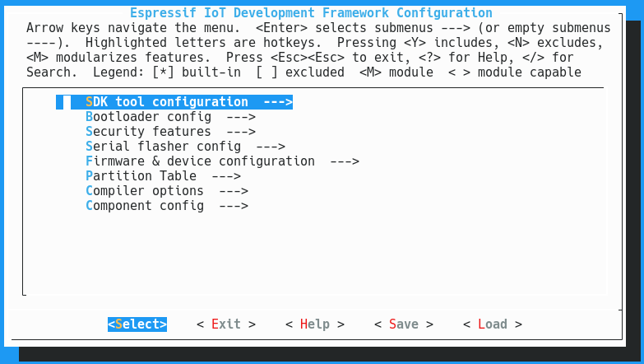Click the Select button
This screenshot has width=644, height=364.
tap(137, 324)
